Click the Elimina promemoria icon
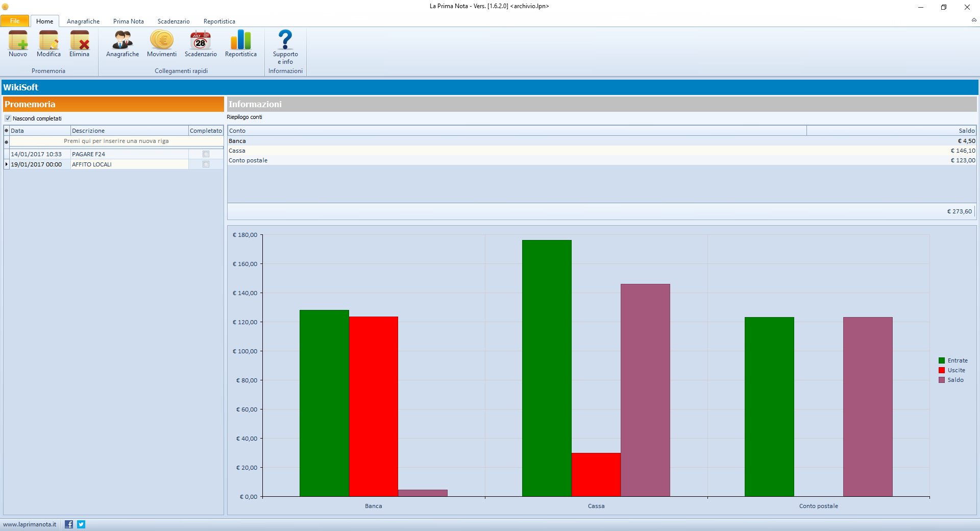This screenshot has height=531, width=980. tap(79, 40)
